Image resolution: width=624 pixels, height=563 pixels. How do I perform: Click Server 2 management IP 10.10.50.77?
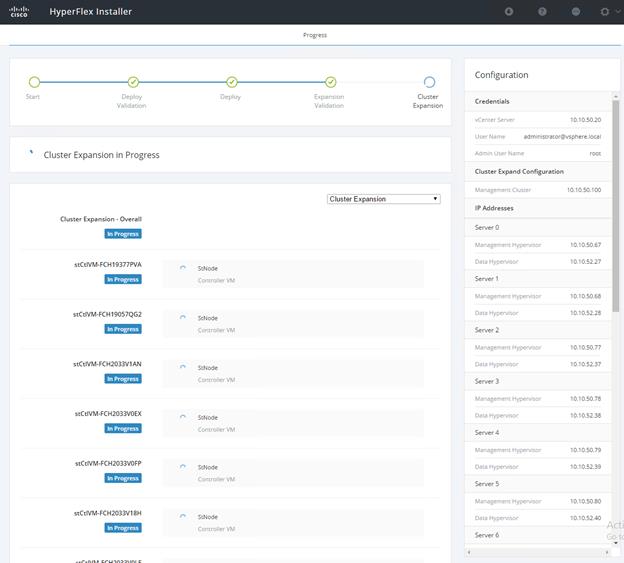(585, 347)
